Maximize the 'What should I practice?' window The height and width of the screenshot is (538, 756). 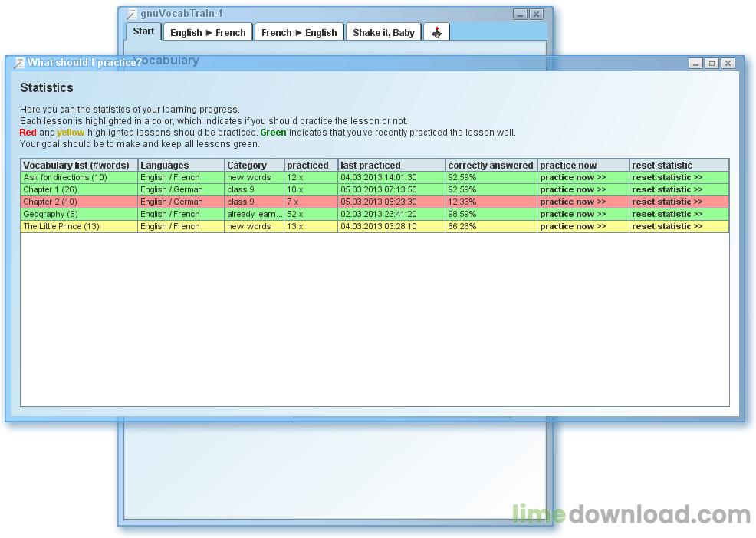(712, 64)
